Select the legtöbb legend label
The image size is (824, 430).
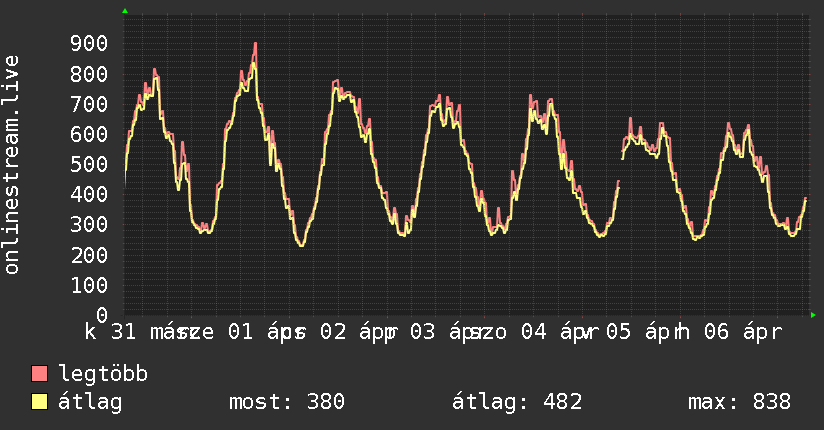(103, 375)
